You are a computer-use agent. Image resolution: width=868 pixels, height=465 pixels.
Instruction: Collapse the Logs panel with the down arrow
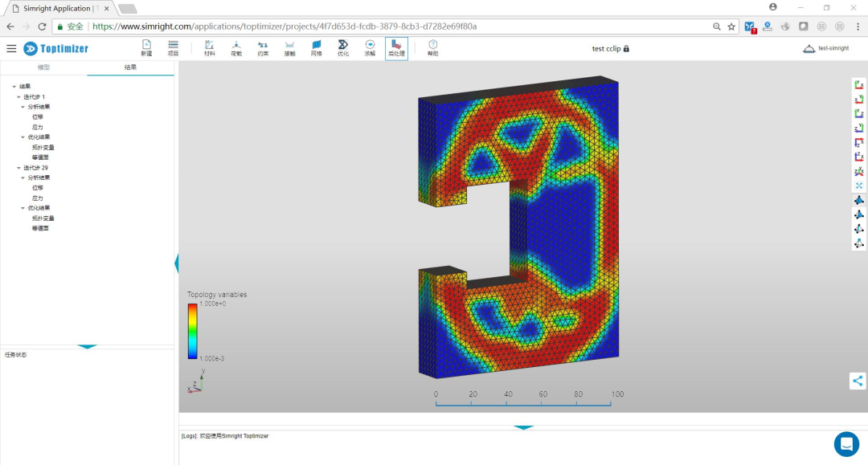click(x=523, y=427)
